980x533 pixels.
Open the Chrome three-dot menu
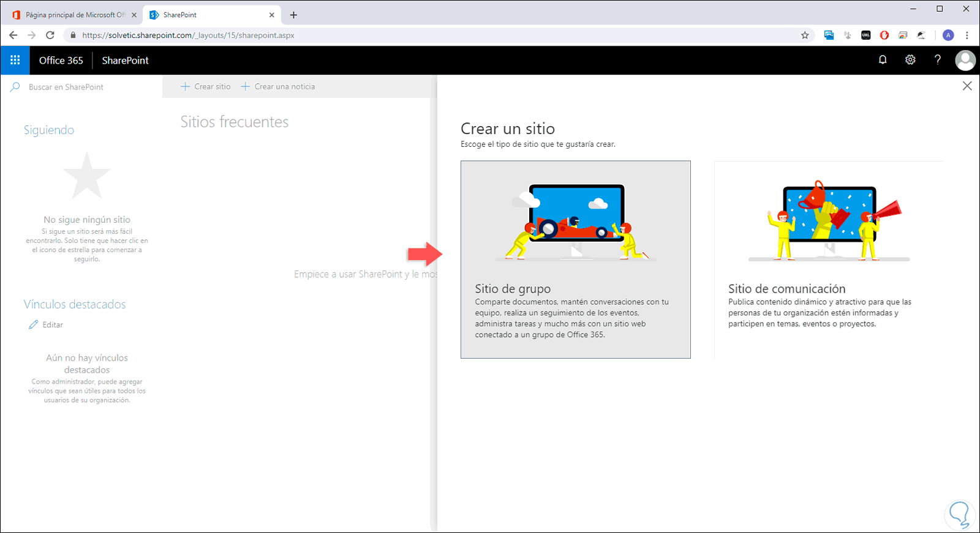click(x=967, y=35)
